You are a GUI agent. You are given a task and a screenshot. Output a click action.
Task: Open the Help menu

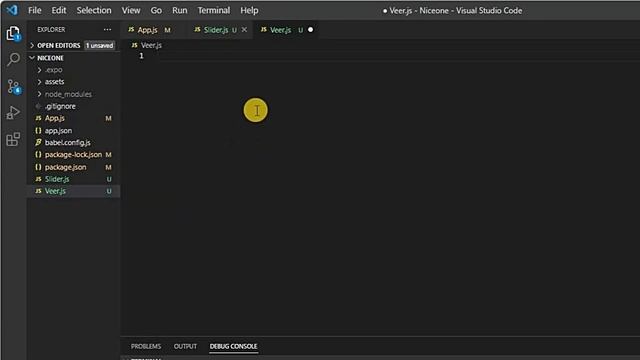click(249, 10)
